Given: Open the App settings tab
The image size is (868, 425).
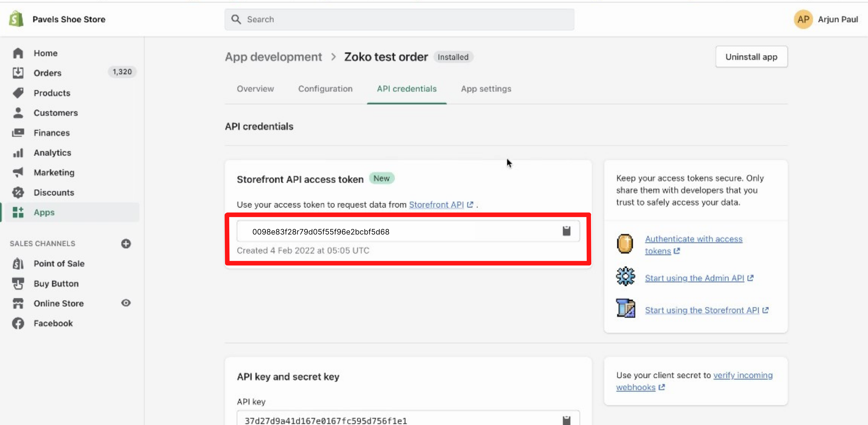Looking at the screenshot, I should (486, 89).
